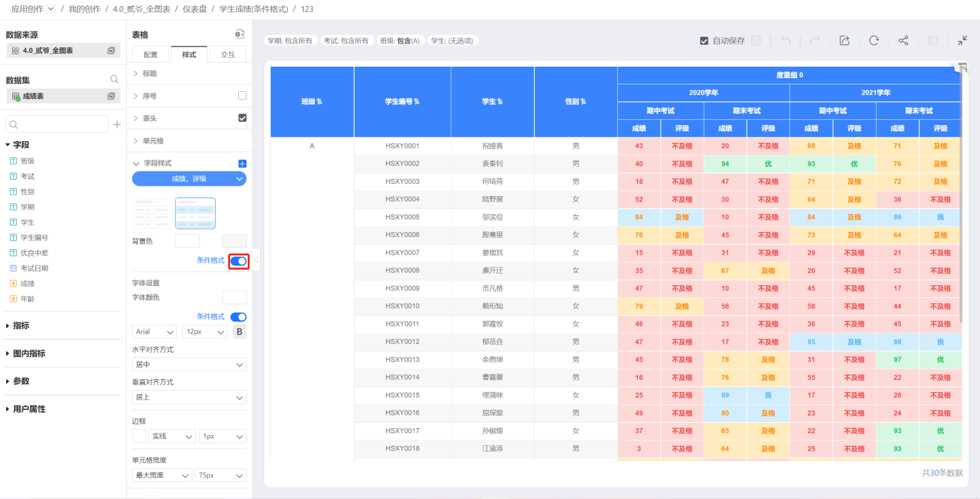This screenshot has height=499, width=980.
Task: Expand the 指标 section in the left panel
Action: pyautogui.click(x=20, y=325)
